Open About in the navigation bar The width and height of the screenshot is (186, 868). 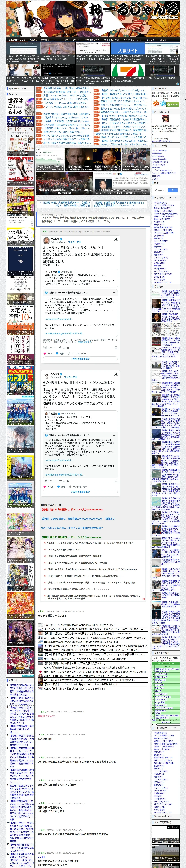[33, 40]
